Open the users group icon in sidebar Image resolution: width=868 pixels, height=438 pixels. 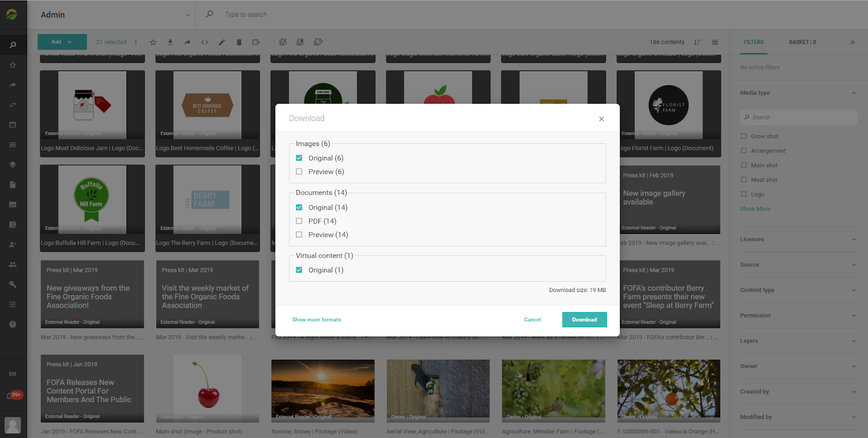pos(12,264)
